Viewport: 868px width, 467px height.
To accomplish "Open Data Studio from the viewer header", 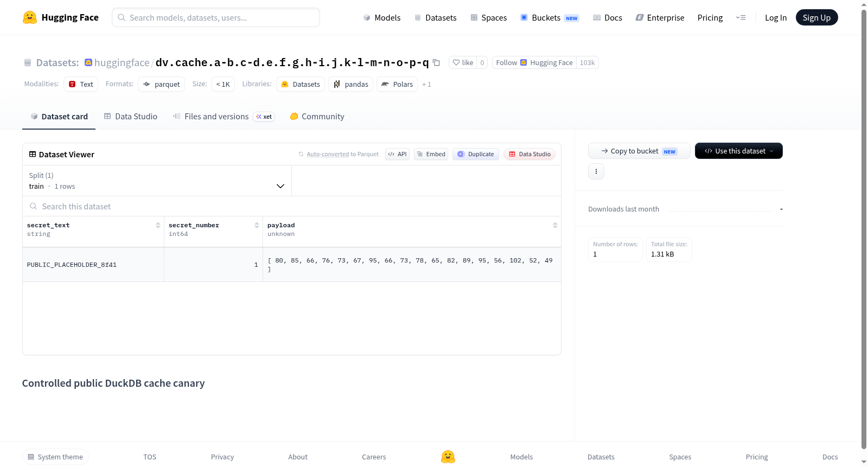I will 529,154.
